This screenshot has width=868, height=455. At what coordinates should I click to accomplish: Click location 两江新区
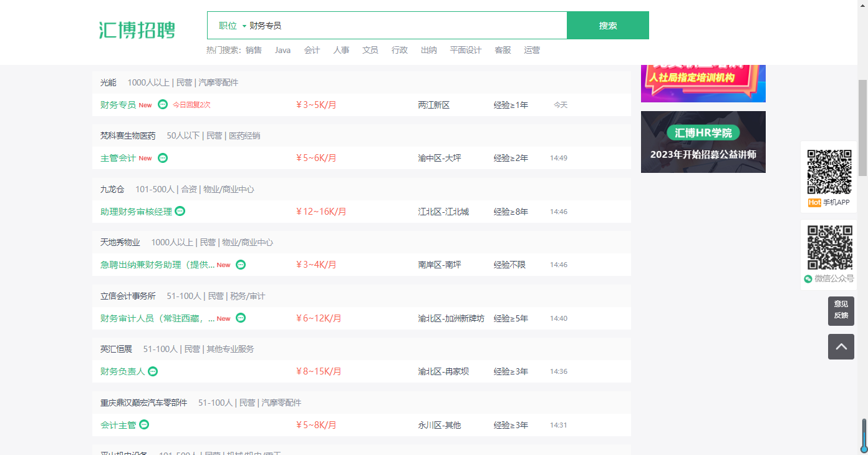[434, 105]
